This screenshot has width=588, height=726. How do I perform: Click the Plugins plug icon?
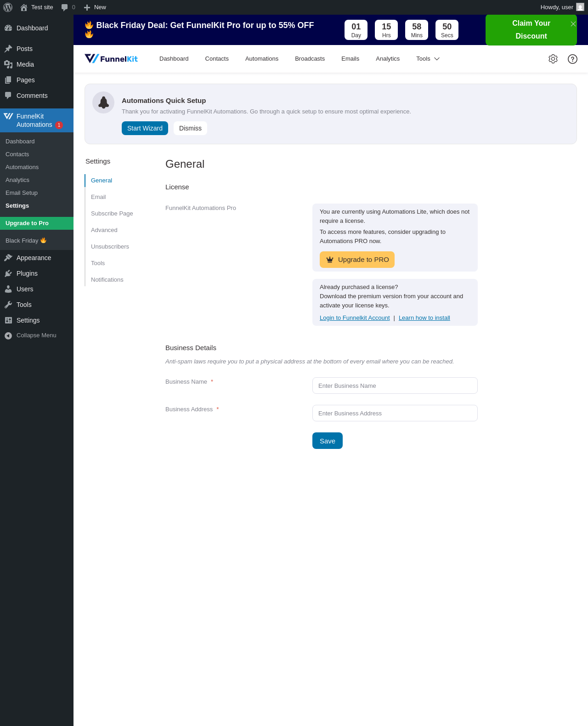8,273
